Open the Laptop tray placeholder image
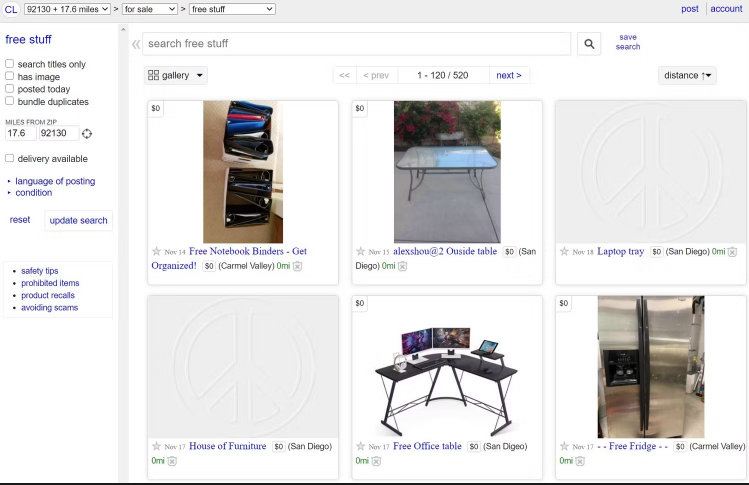This screenshot has height=485, width=749. [x=651, y=172]
